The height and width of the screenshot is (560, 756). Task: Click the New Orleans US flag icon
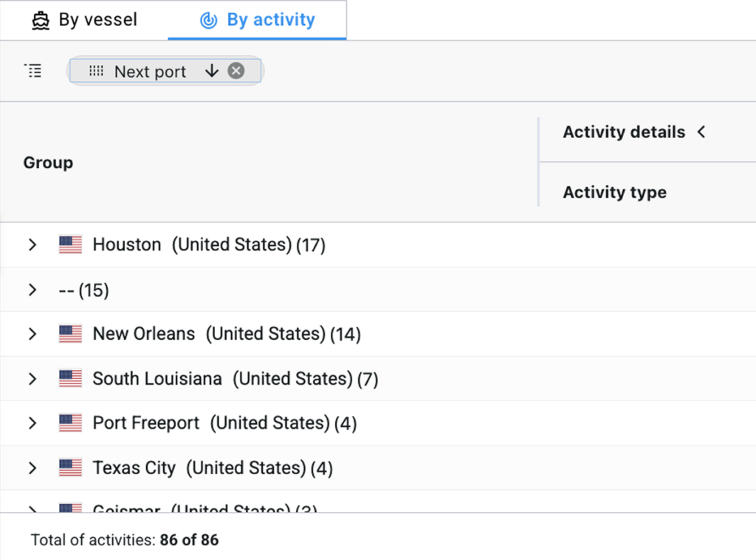[x=70, y=334]
